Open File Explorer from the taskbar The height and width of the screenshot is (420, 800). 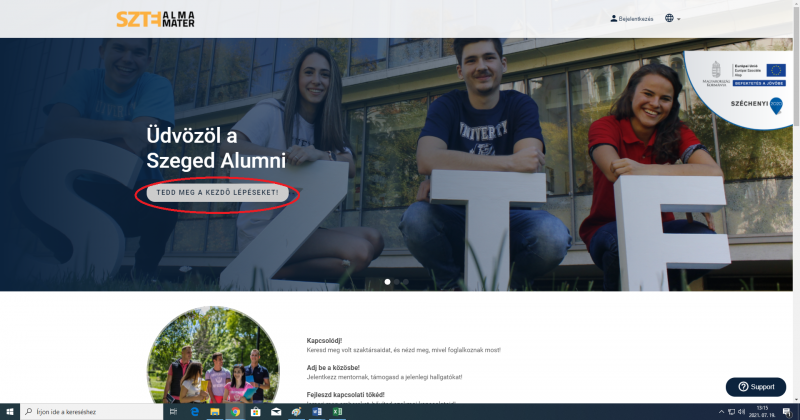pyautogui.click(x=215, y=412)
